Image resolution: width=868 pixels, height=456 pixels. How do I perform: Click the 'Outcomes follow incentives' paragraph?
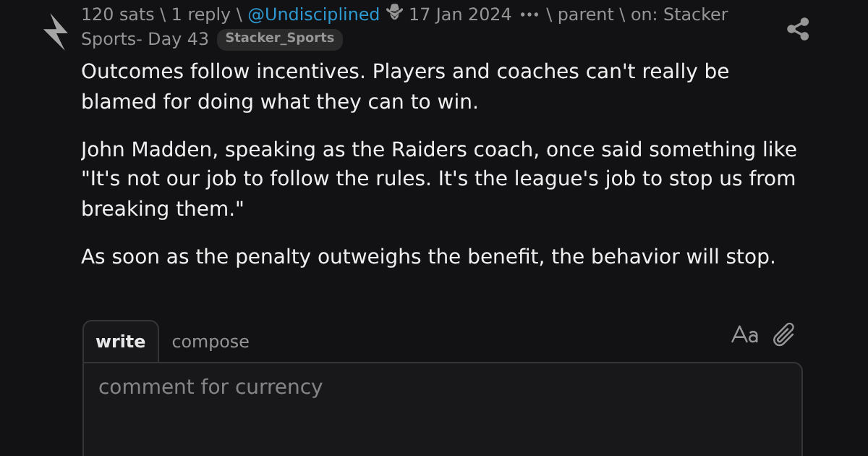pyautogui.click(x=405, y=86)
